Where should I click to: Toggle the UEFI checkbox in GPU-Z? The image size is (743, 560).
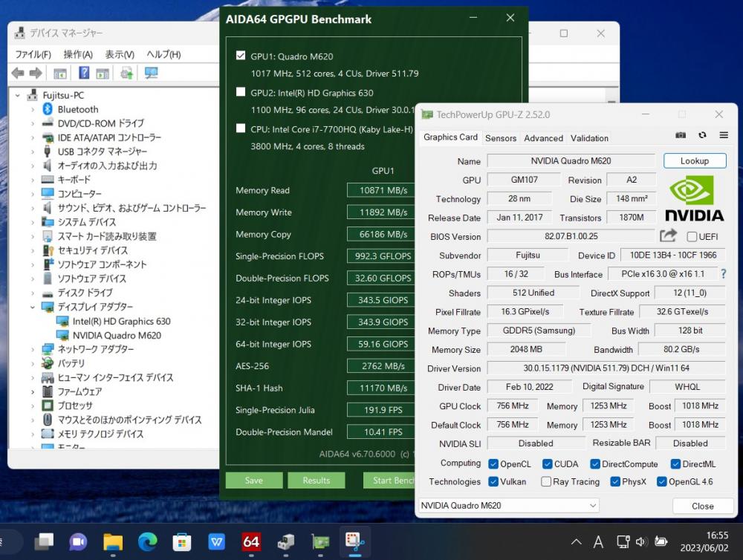click(692, 236)
